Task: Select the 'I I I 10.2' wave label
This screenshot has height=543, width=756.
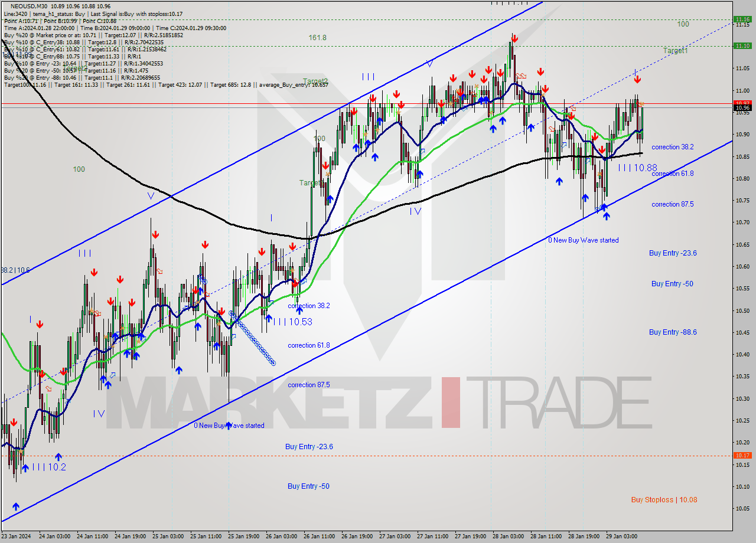Action: point(50,467)
